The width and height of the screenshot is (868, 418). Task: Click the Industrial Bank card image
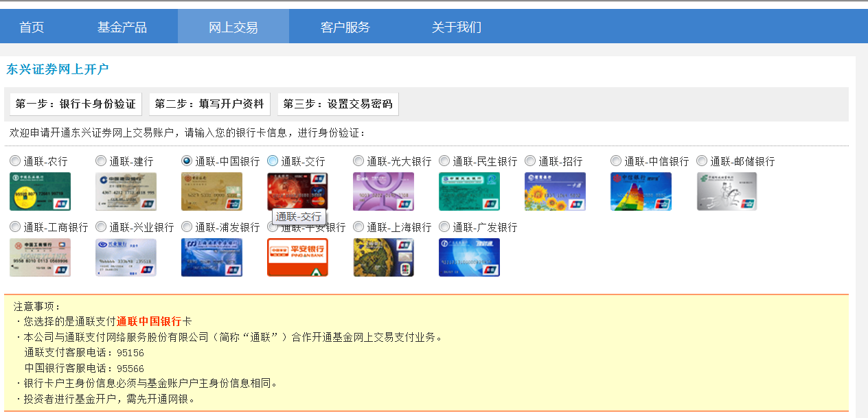(x=126, y=257)
